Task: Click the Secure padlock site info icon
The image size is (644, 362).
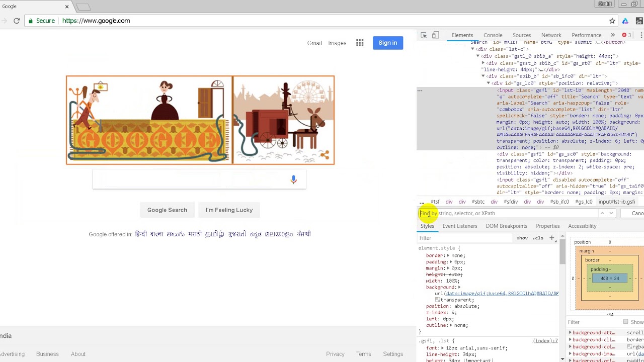Action: click(x=31, y=21)
